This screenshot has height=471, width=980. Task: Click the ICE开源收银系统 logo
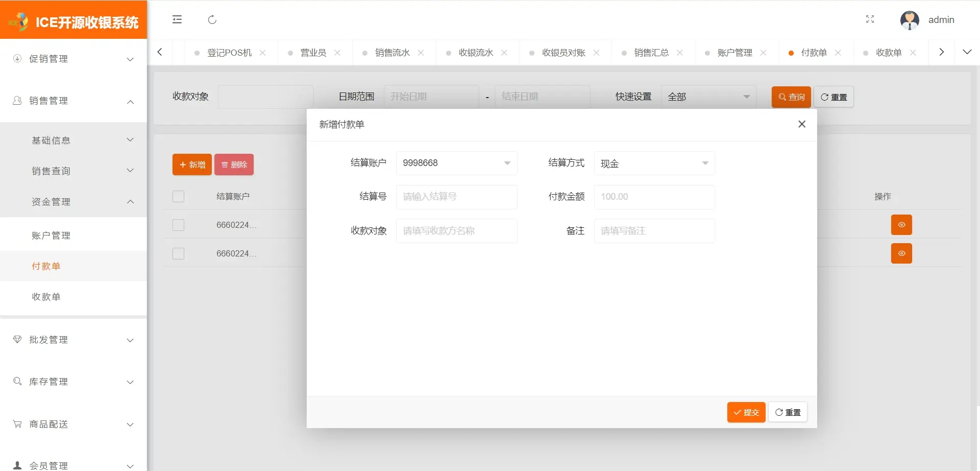click(73, 22)
